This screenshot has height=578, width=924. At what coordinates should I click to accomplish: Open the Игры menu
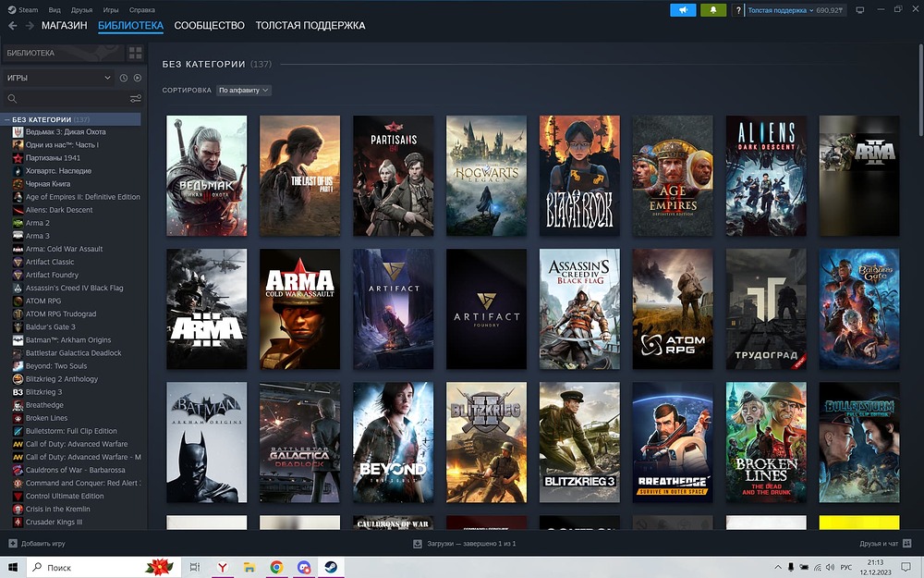pyautogui.click(x=110, y=10)
